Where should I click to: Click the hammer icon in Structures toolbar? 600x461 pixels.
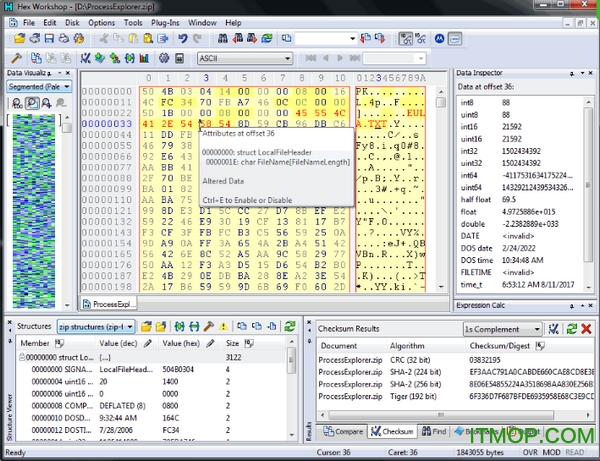pyautogui.click(x=209, y=326)
